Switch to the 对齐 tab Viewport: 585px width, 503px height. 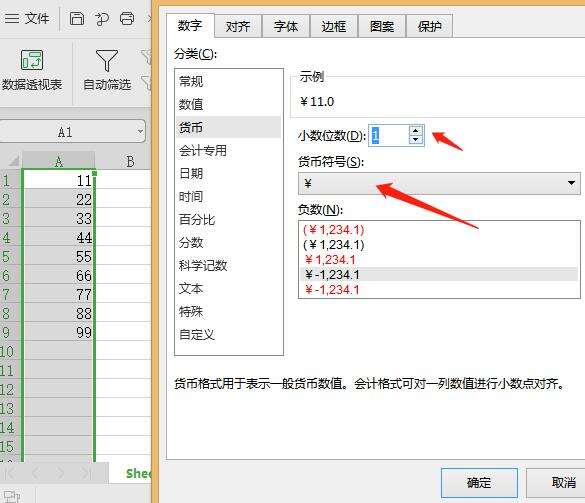click(x=238, y=26)
